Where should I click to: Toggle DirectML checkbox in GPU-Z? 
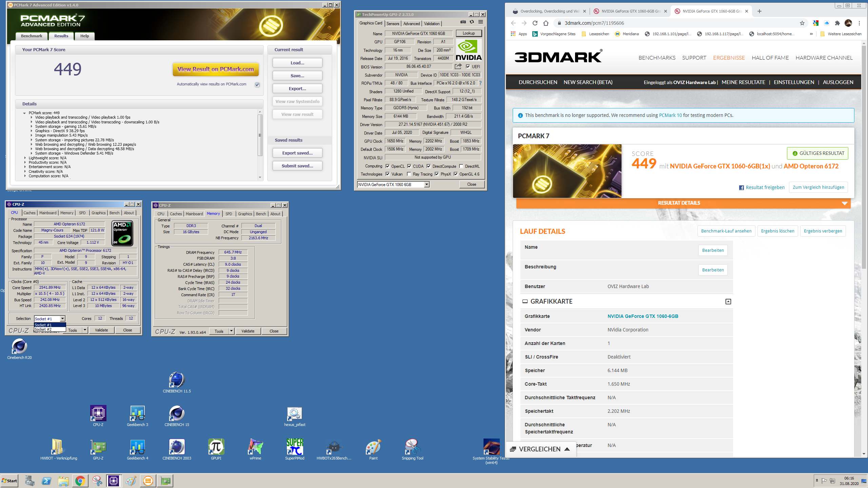tap(461, 166)
